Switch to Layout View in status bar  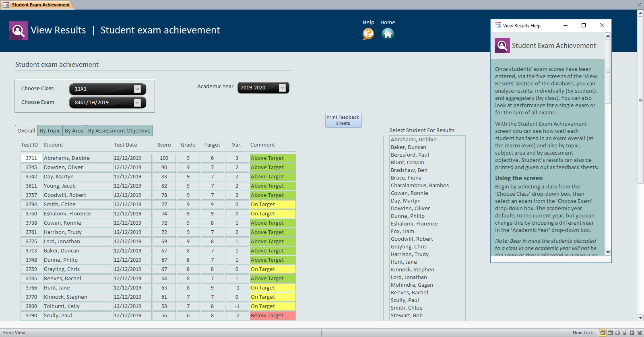pyautogui.click(x=632, y=333)
